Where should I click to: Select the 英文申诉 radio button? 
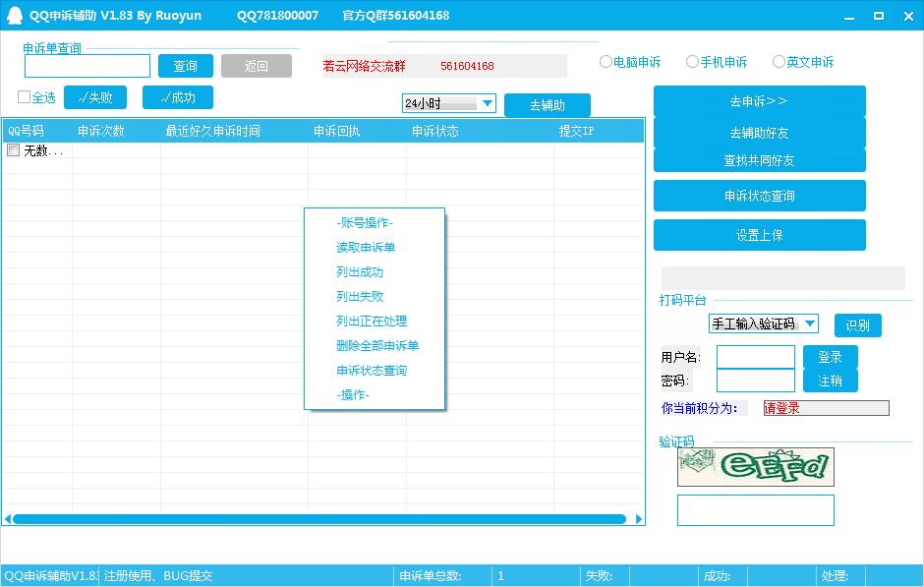coord(779,61)
